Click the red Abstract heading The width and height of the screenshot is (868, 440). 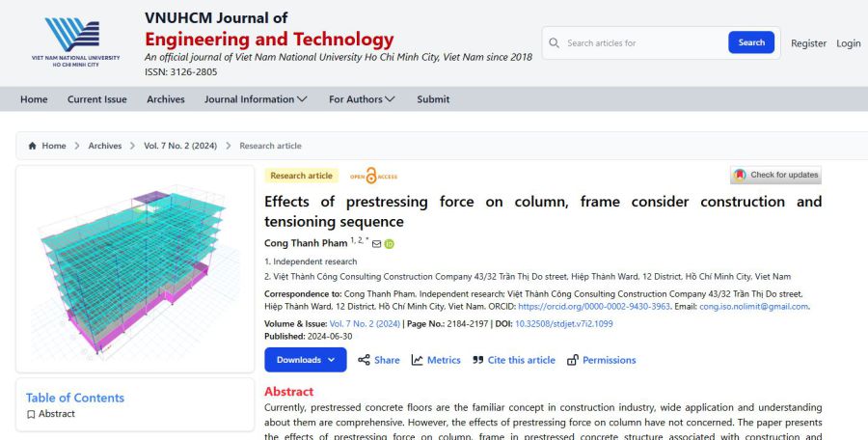(x=289, y=392)
